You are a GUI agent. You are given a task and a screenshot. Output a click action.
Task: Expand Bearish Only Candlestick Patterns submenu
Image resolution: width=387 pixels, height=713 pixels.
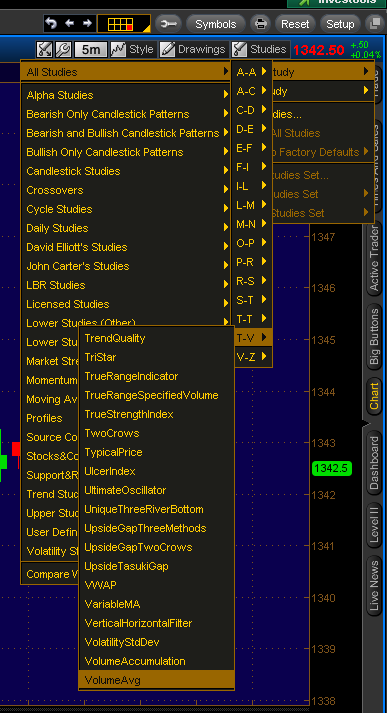pyautogui.click(x=126, y=114)
